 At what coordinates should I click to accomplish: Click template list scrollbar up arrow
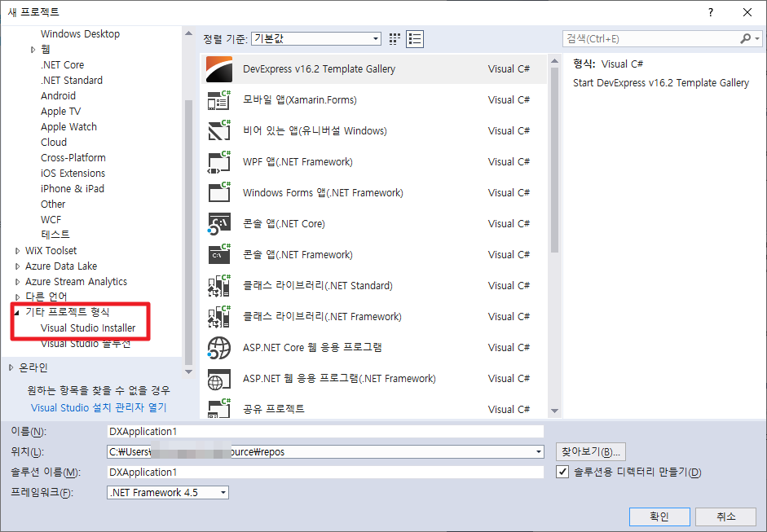point(554,61)
